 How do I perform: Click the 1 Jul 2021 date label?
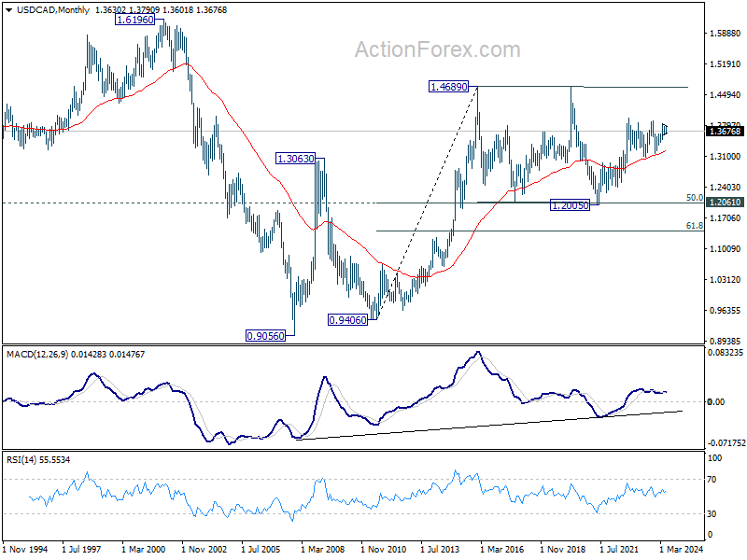point(619,549)
